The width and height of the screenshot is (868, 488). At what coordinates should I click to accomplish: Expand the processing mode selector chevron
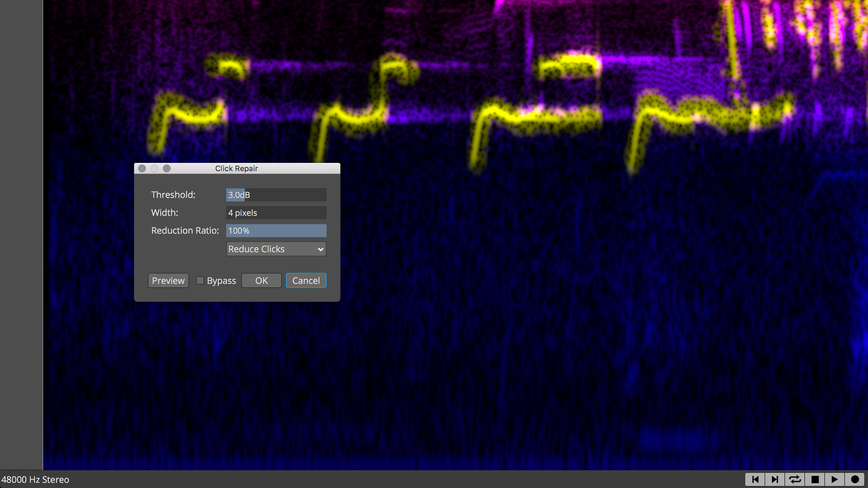pos(320,249)
